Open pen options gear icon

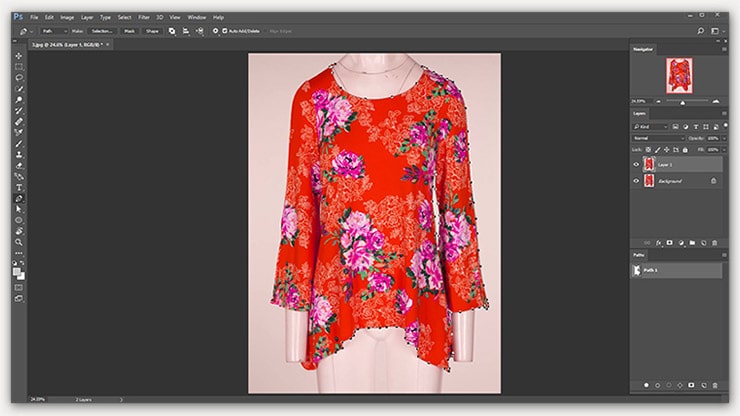click(215, 31)
